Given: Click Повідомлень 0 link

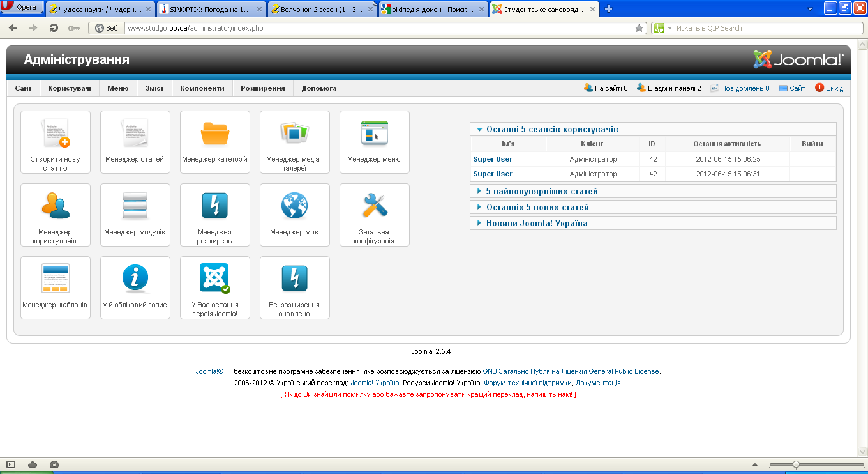Looking at the screenshot, I should point(740,88).
